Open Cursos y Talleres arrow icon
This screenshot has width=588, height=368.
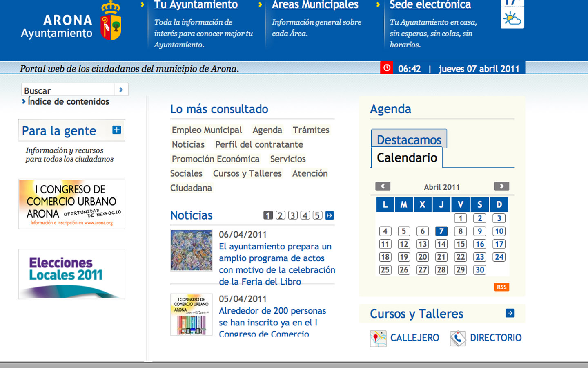pyautogui.click(x=510, y=313)
